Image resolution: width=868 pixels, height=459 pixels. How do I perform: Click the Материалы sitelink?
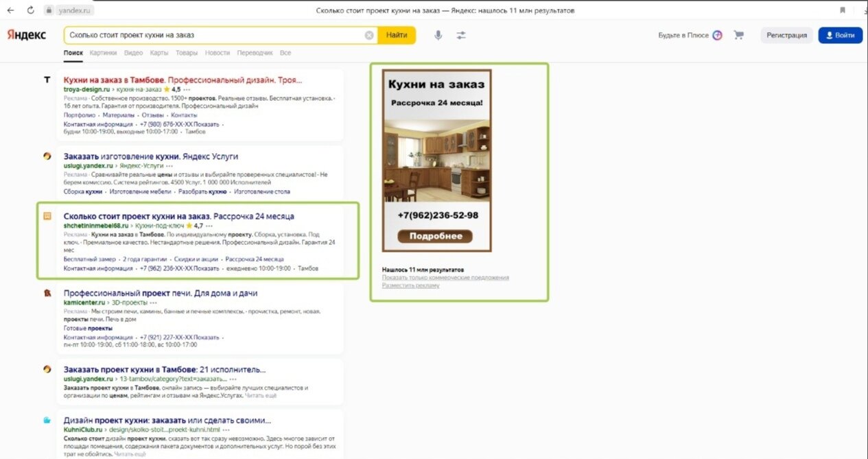click(119, 115)
